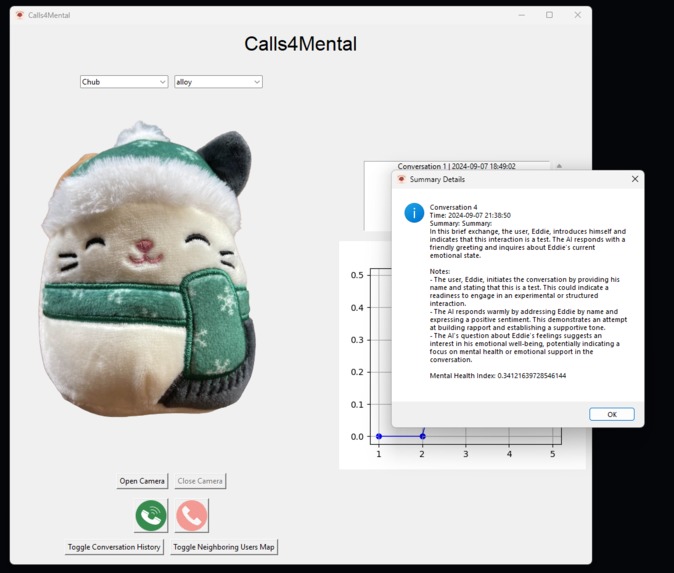
Task: Click the plush cat avatar image
Action: (147, 269)
